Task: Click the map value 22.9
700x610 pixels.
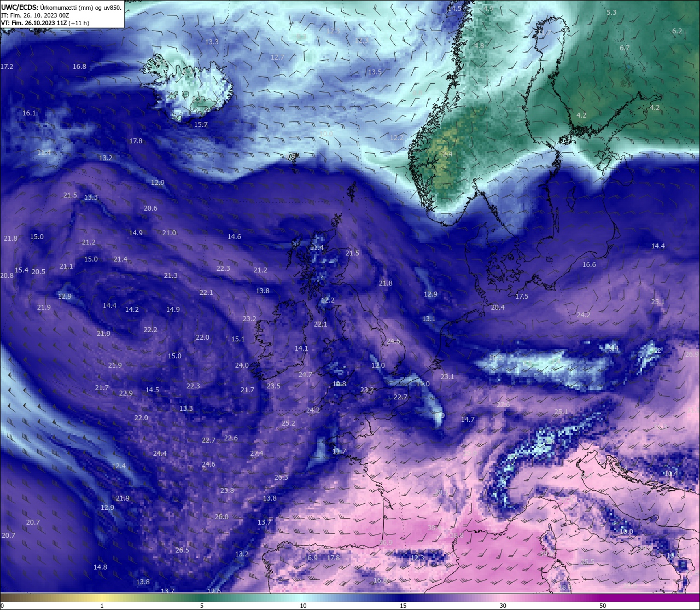Action: coord(126,393)
